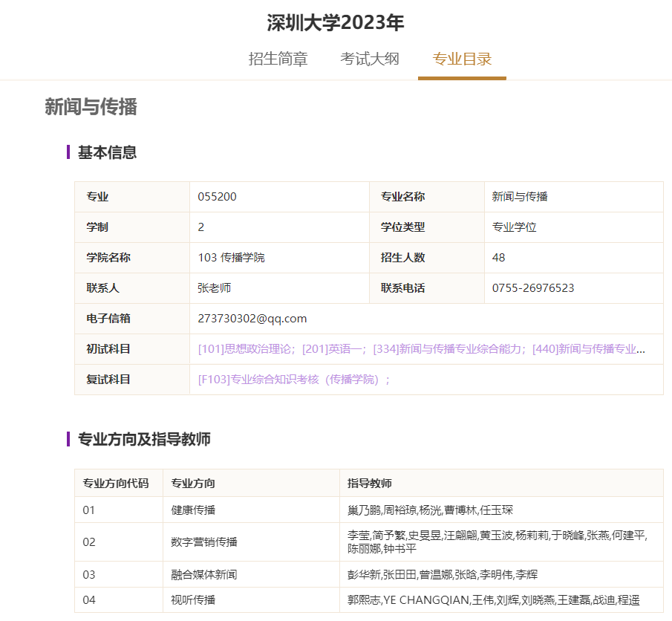Click direction code 04
The width and height of the screenshot is (672, 621).
(88, 600)
